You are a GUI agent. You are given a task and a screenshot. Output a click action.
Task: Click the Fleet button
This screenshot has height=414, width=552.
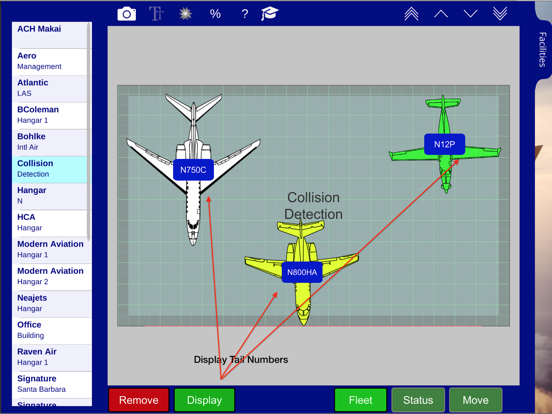(360, 400)
